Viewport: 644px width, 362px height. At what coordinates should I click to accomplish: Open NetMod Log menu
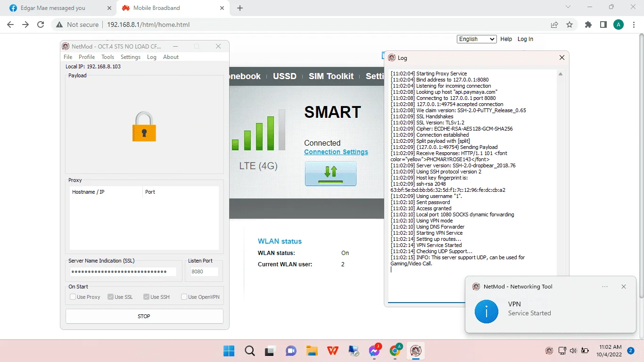[152, 57]
